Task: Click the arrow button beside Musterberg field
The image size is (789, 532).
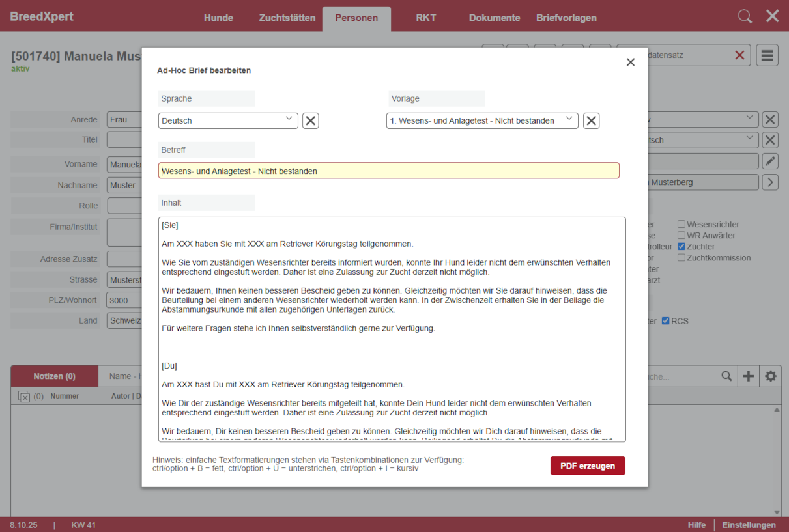Action: coord(770,182)
